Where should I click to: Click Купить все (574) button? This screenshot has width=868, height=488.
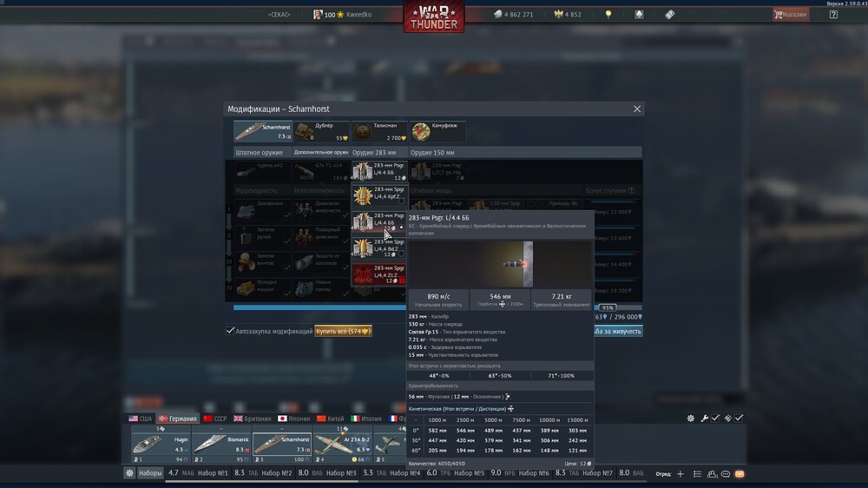tap(343, 331)
